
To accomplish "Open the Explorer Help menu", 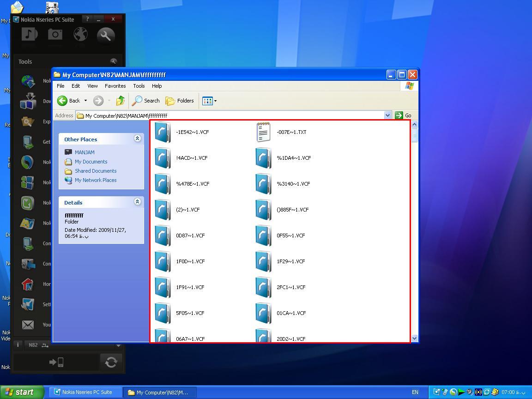I will pos(157,86).
